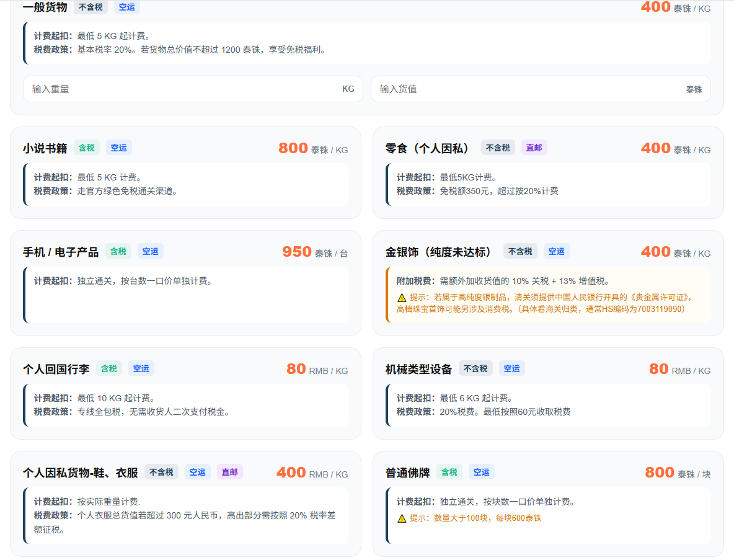Click the 不含税 tag on 个人因私货物 card
Viewport: 734px width, 560px height.
pyautogui.click(x=162, y=472)
